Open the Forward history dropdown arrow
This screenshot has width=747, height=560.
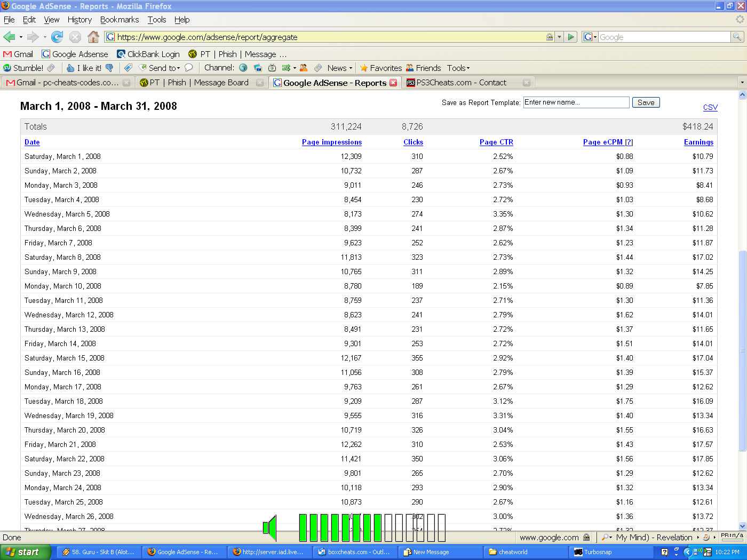pyautogui.click(x=45, y=37)
